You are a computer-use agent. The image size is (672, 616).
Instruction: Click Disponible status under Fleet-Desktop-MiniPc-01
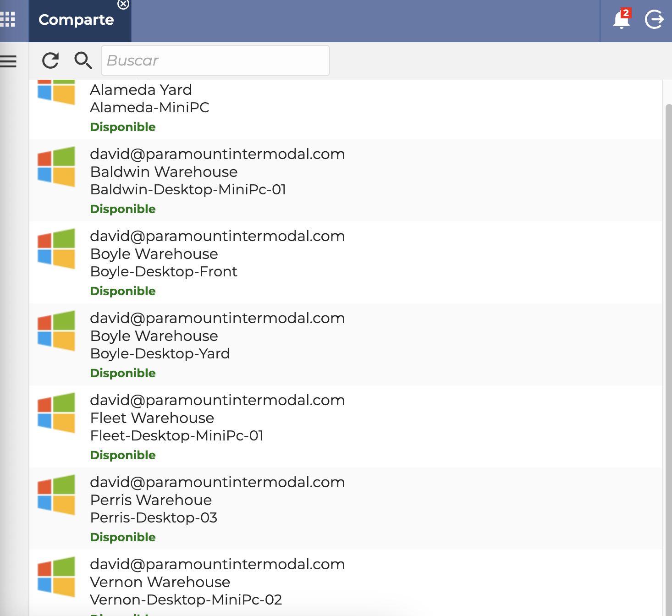(123, 455)
